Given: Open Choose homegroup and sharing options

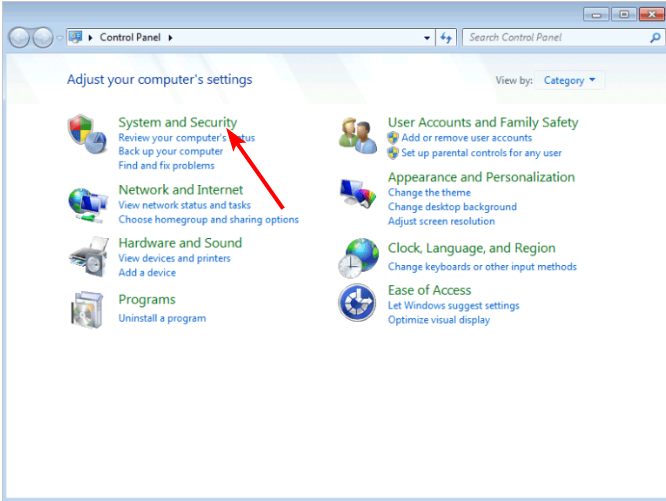Looking at the screenshot, I should tap(208, 220).
